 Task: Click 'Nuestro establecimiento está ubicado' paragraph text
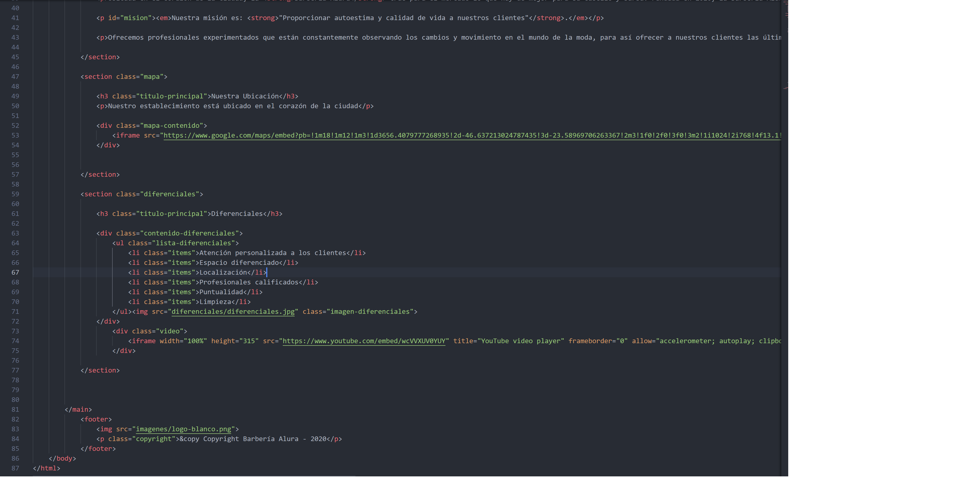click(233, 106)
